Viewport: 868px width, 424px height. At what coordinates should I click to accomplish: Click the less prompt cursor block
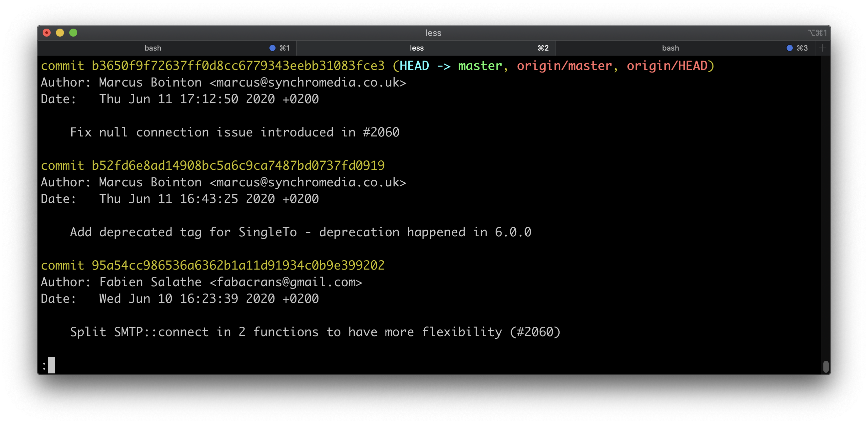point(52,365)
